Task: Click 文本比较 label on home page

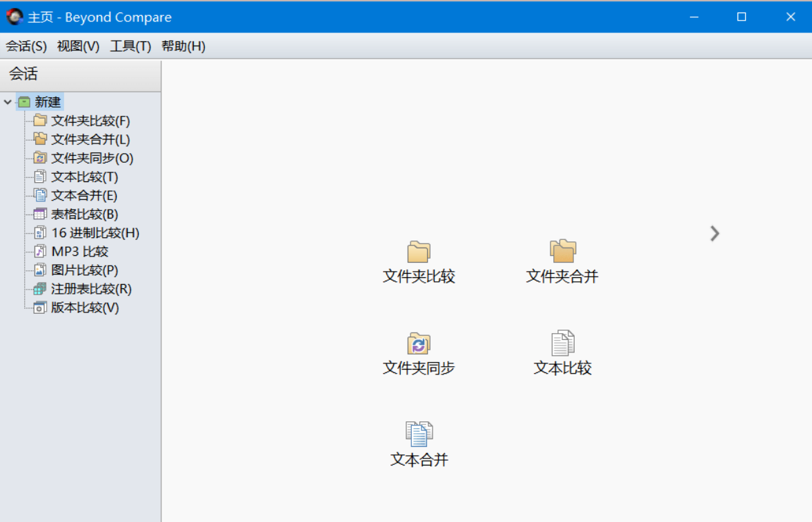Action: pos(562,368)
